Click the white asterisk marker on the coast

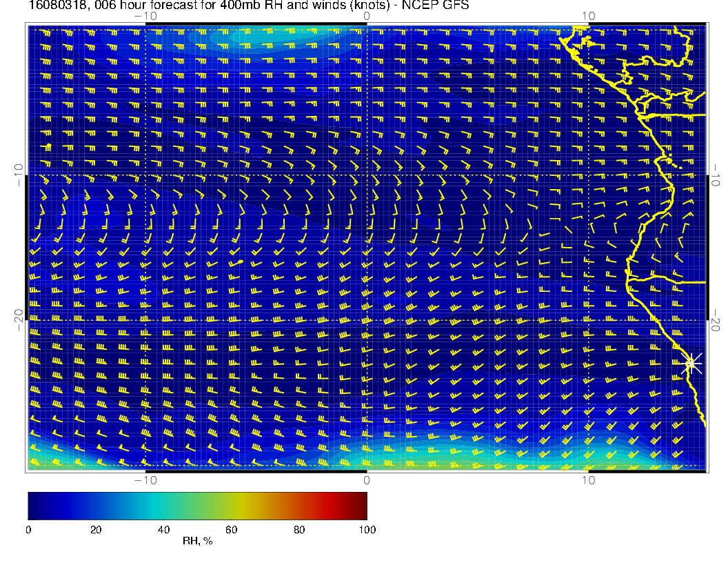tap(692, 364)
